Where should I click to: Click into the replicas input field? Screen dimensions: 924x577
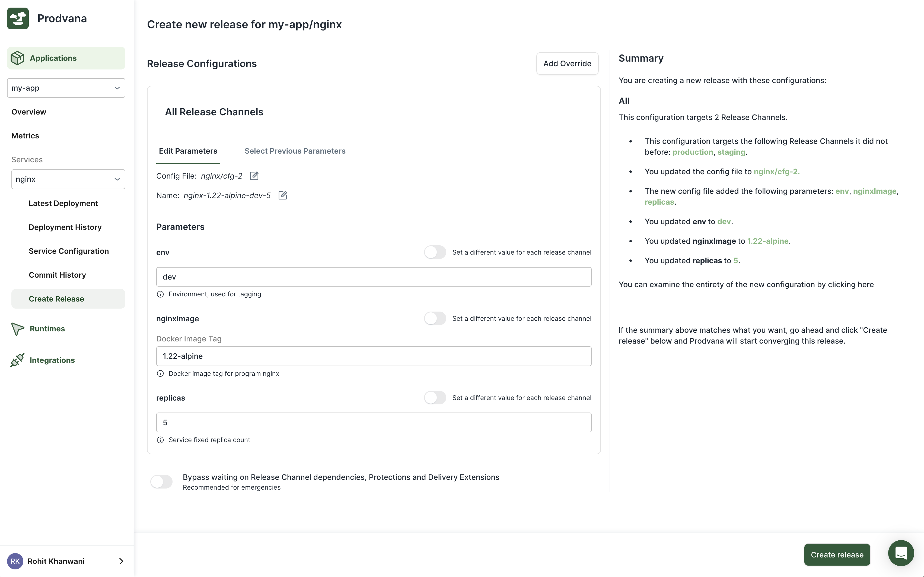click(x=373, y=423)
